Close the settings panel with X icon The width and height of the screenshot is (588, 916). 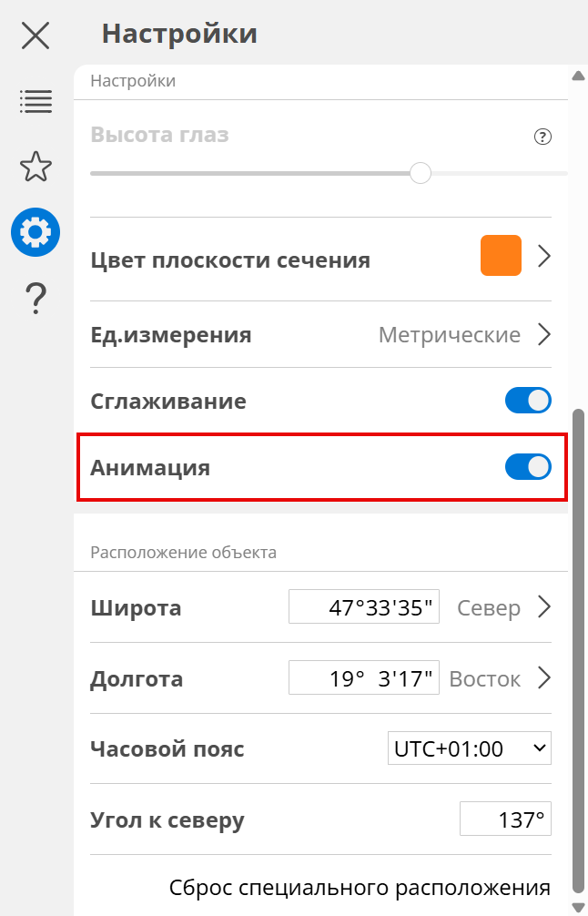point(35,36)
